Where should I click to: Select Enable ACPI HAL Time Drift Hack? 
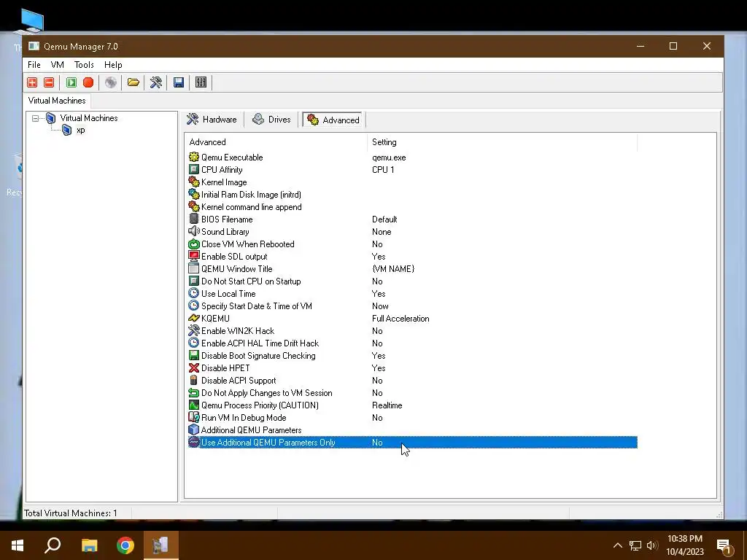click(x=413, y=343)
